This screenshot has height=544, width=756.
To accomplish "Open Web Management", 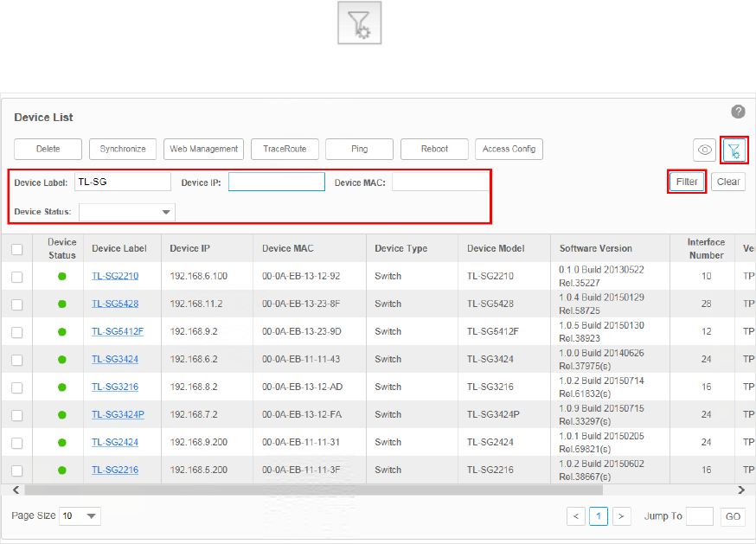I will pos(203,149).
